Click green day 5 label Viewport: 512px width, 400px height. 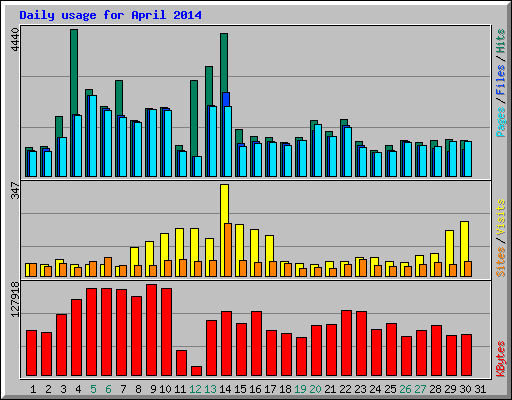click(x=93, y=389)
